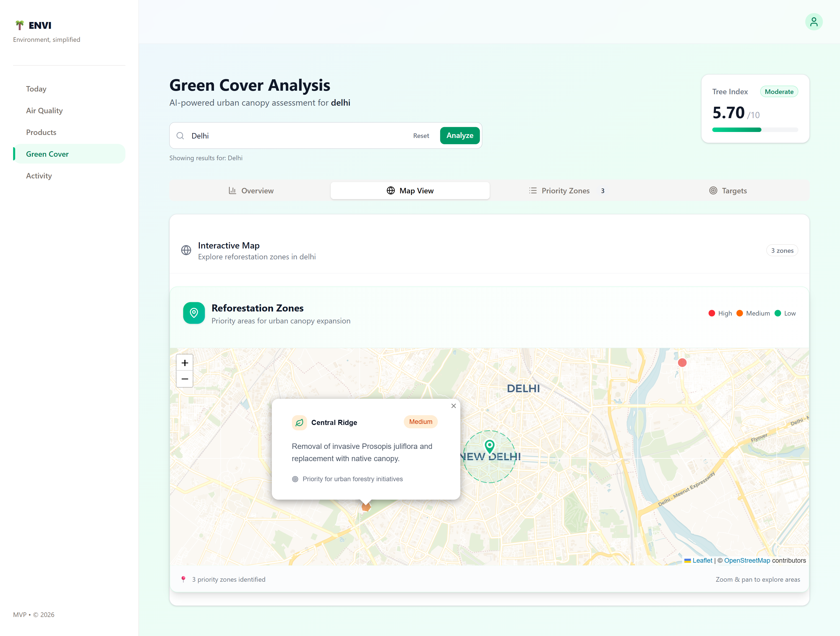Click the Tree Index progress bar
The image size is (840, 636).
pos(755,130)
